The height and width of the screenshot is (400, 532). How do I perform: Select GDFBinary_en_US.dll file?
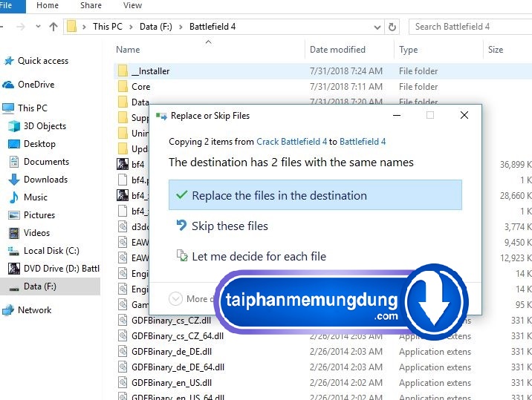pos(172,383)
